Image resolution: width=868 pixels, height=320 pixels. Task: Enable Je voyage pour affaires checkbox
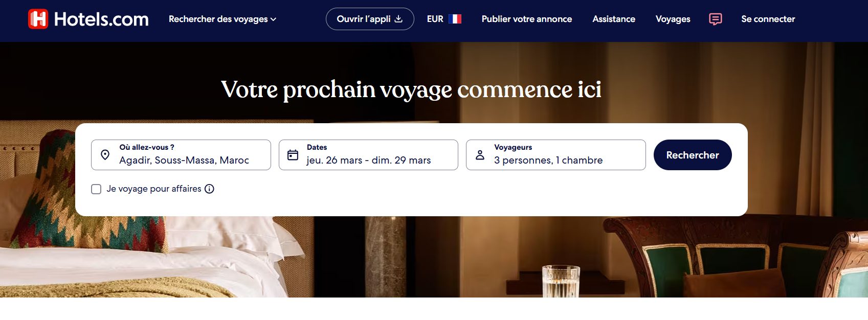click(x=96, y=189)
